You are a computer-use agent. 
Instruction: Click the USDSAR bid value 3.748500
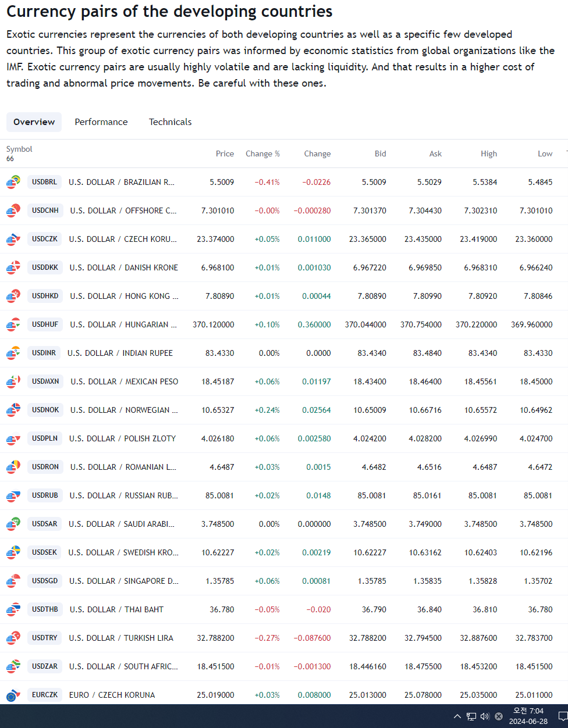(370, 524)
